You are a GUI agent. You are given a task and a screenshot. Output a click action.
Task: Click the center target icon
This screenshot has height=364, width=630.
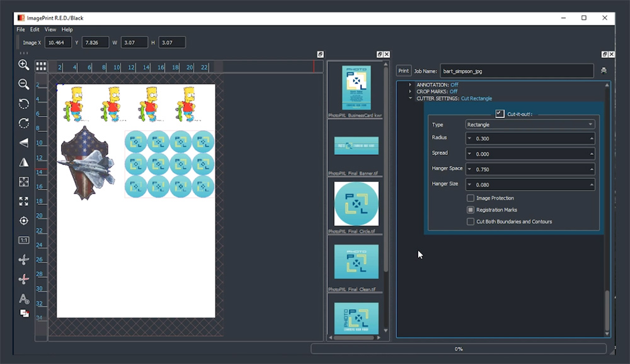pyautogui.click(x=23, y=220)
